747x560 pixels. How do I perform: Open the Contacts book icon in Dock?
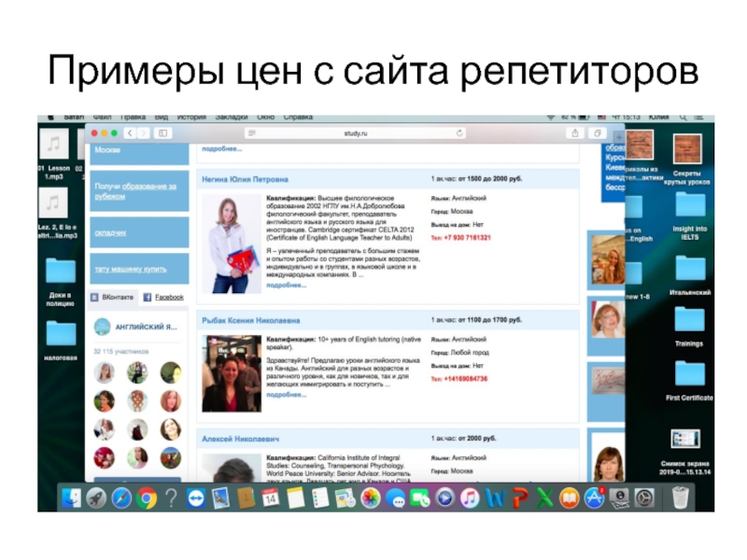click(246, 498)
